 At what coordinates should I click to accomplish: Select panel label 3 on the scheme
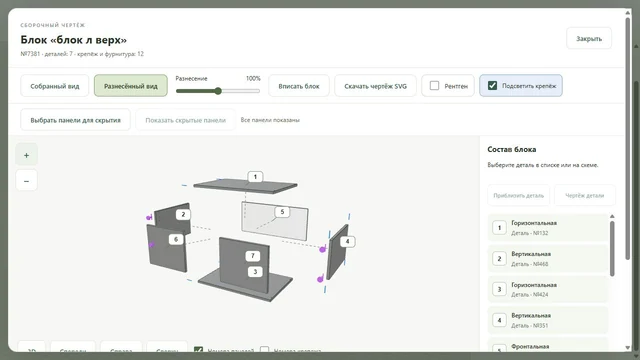[x=256, y=271]
